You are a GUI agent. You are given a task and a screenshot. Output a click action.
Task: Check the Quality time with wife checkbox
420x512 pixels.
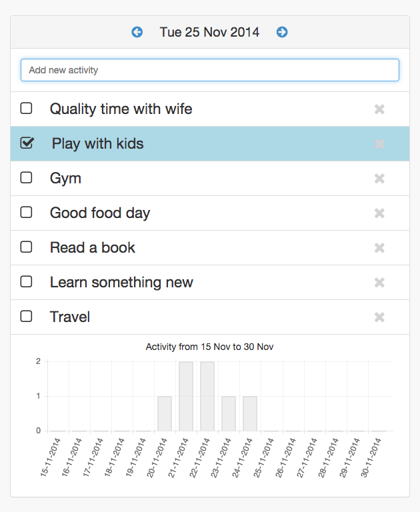point(26,109)
